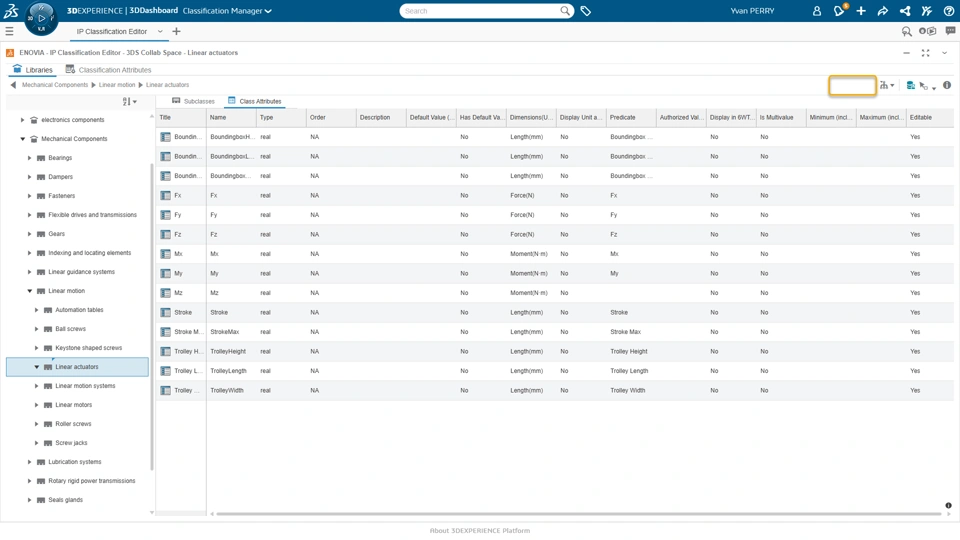Open the selection mode dropdown arrow
Screen dimensions: 960x540
click(x=934, y=88)
